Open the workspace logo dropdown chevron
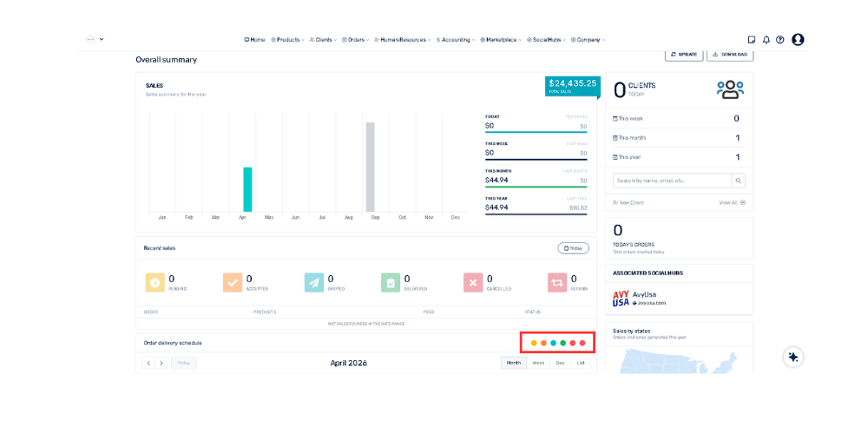 102,39
